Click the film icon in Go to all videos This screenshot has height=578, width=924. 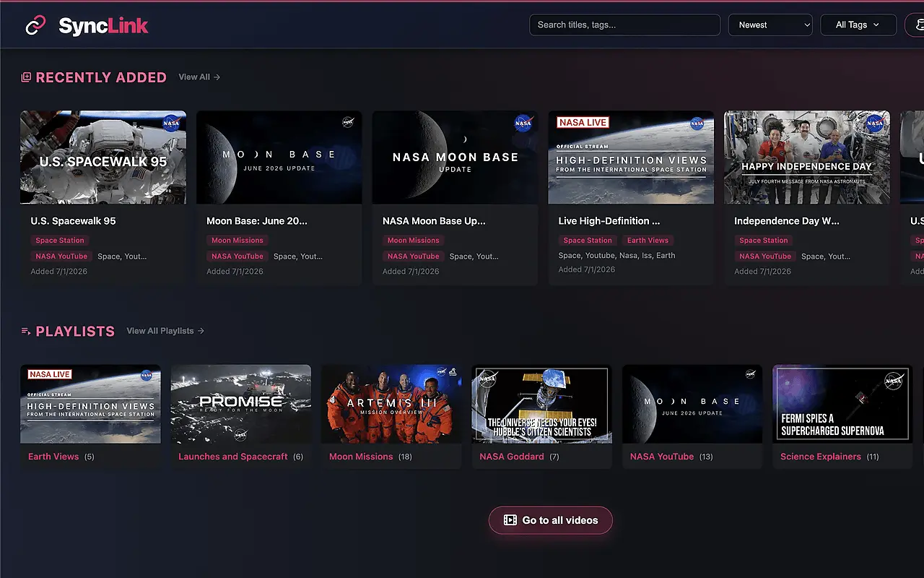510,520
